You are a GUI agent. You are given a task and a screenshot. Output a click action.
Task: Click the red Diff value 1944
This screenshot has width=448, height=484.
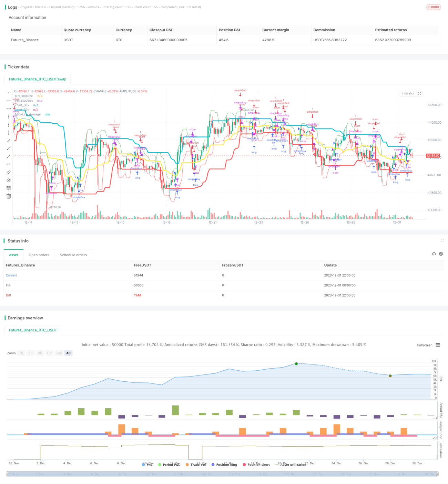coord(138,295)
